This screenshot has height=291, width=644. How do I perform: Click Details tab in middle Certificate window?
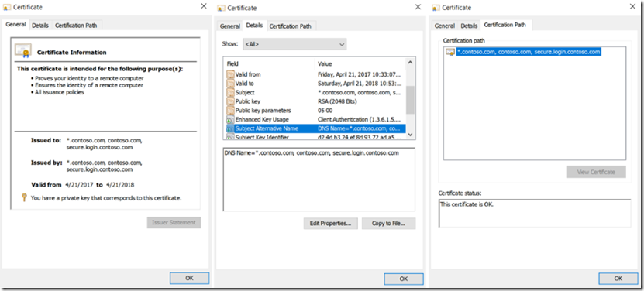tap(255, 26)
